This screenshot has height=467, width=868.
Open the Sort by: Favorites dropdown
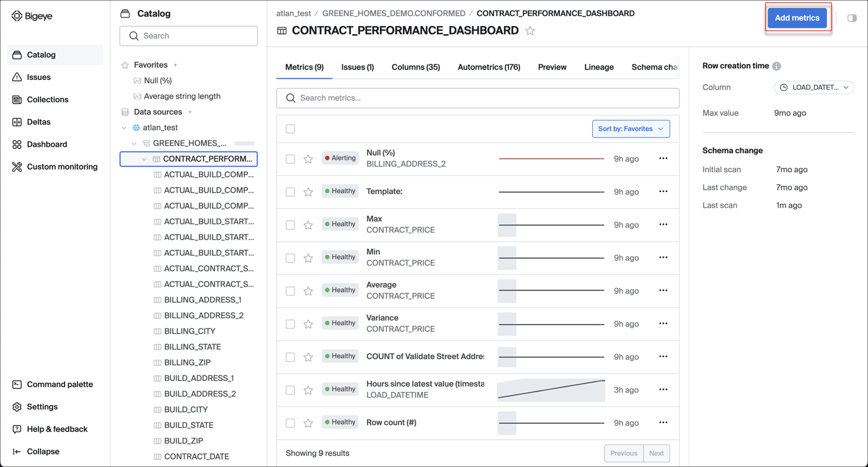[x=631, y=129]
